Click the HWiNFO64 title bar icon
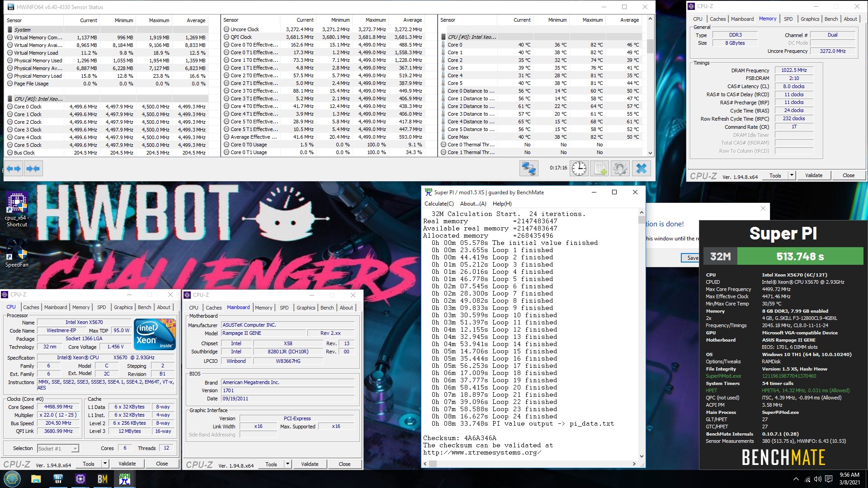The height and width of the screenshot is (488, 868). [11, 7]
